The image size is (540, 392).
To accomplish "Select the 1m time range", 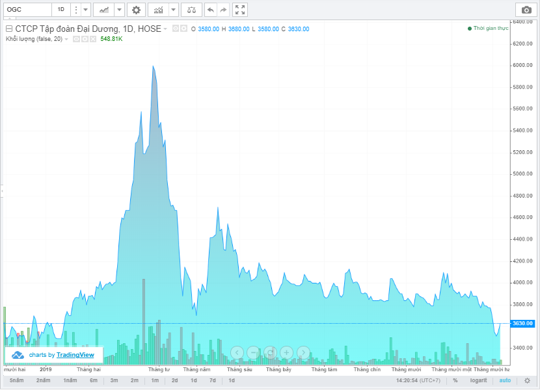I will click(x=155, y=380).
